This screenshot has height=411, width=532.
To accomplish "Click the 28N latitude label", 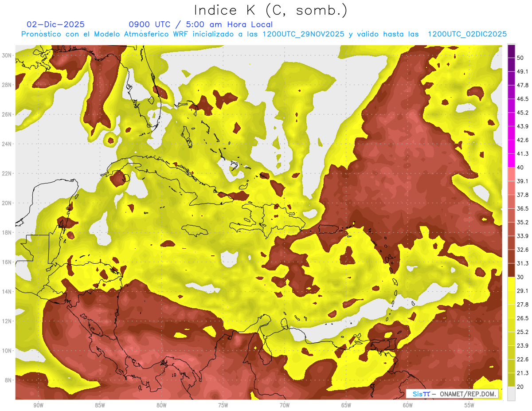I will (7, 85).
